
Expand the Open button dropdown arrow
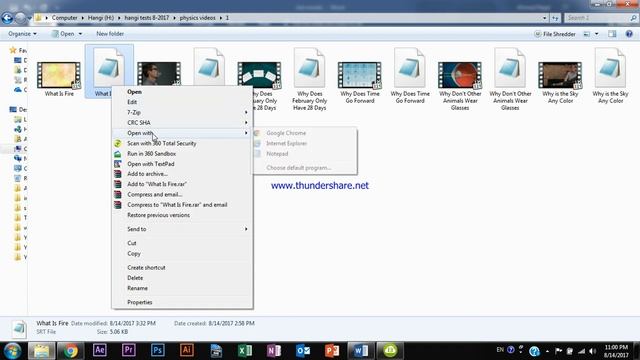click(80, 34)
